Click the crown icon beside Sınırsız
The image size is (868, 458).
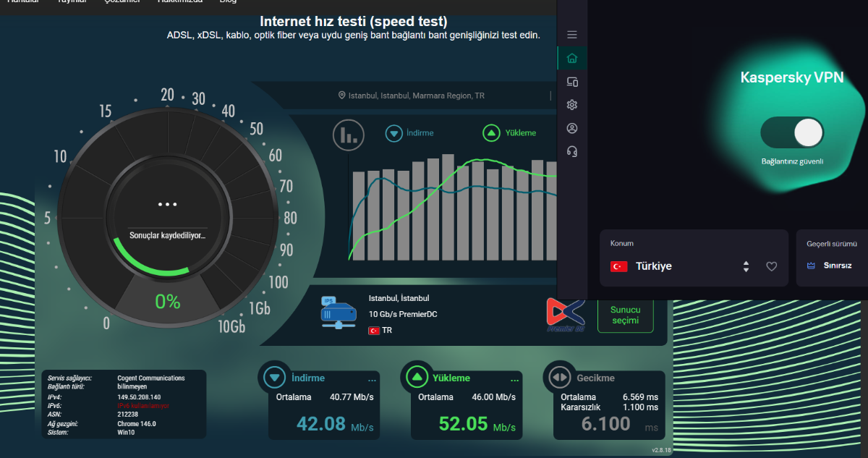[x=811, y=266]
